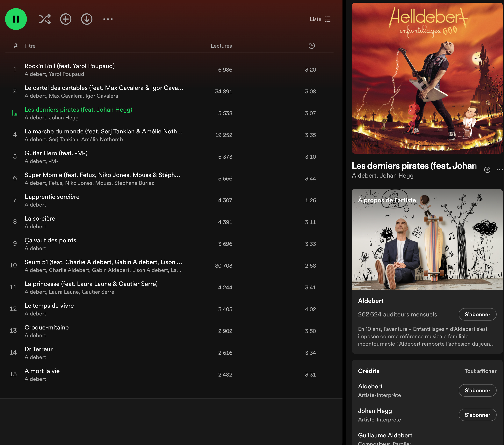This screenshot has height=445, width=504.
Task: Open album more options three dots
Action: pos(108,19)
